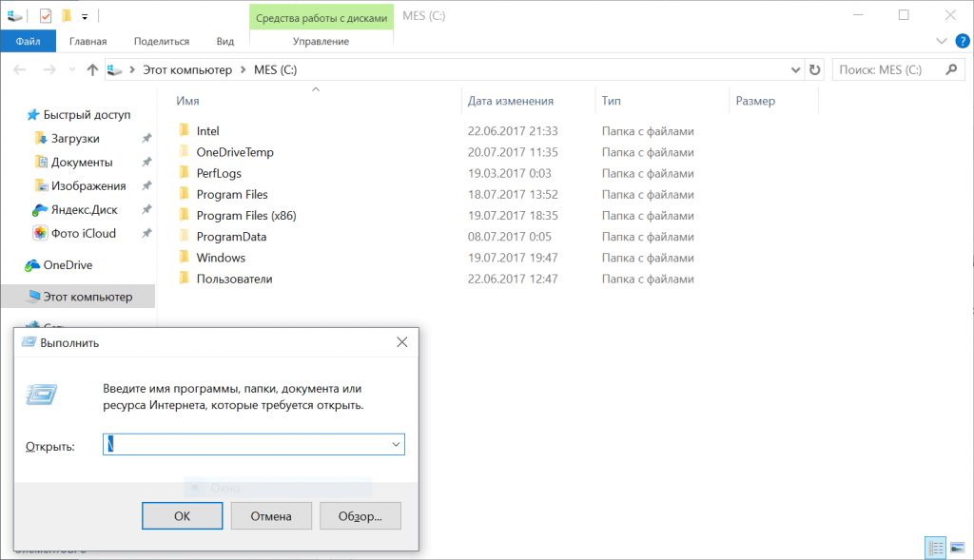Viewport: 974px width, 560px height.
Task: Expand the ribbon with the chevron
Action: coord(942,41)
